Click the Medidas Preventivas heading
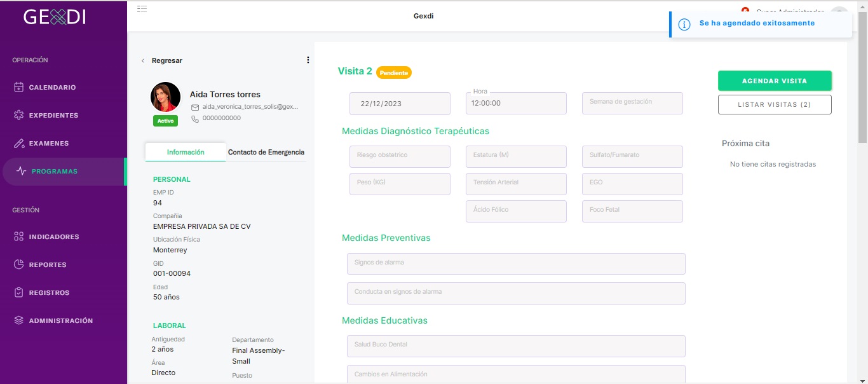Screen dimensions: 868x384 coord(386,238)
